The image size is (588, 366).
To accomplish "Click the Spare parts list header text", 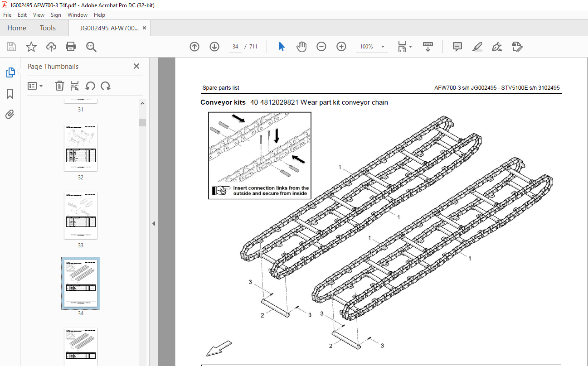I will click(221, 88).
